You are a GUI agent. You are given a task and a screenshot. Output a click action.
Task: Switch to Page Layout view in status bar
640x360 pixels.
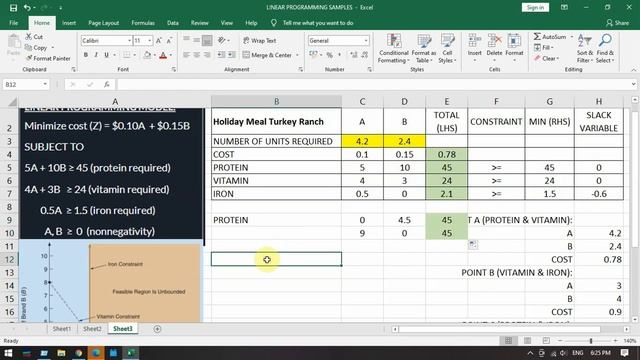pyautogui.click(x=527, y=340)
